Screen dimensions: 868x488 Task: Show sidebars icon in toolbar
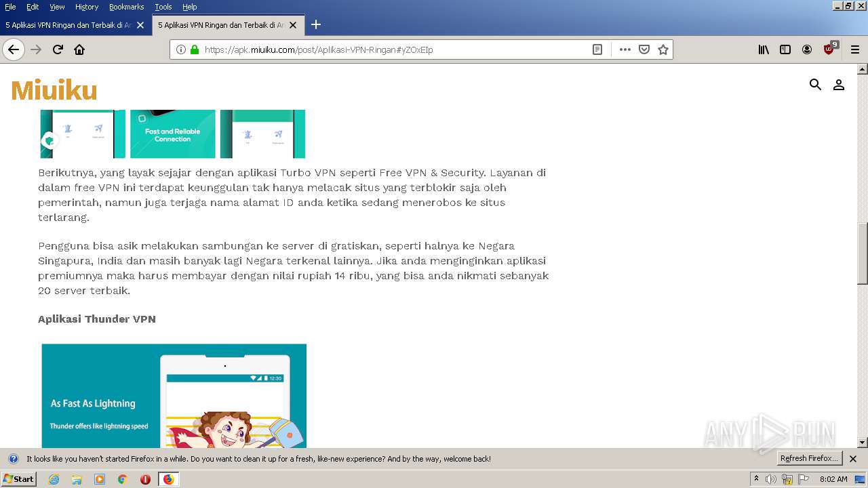pos(785,49)
